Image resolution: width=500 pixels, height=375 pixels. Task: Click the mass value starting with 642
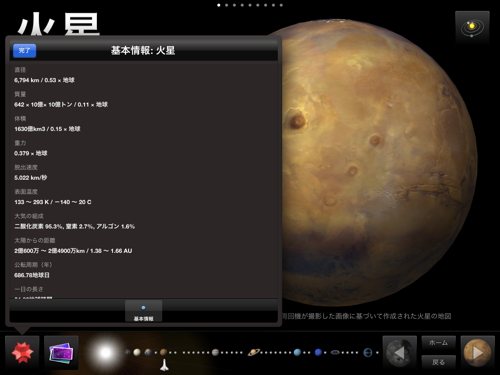[61, 104]
